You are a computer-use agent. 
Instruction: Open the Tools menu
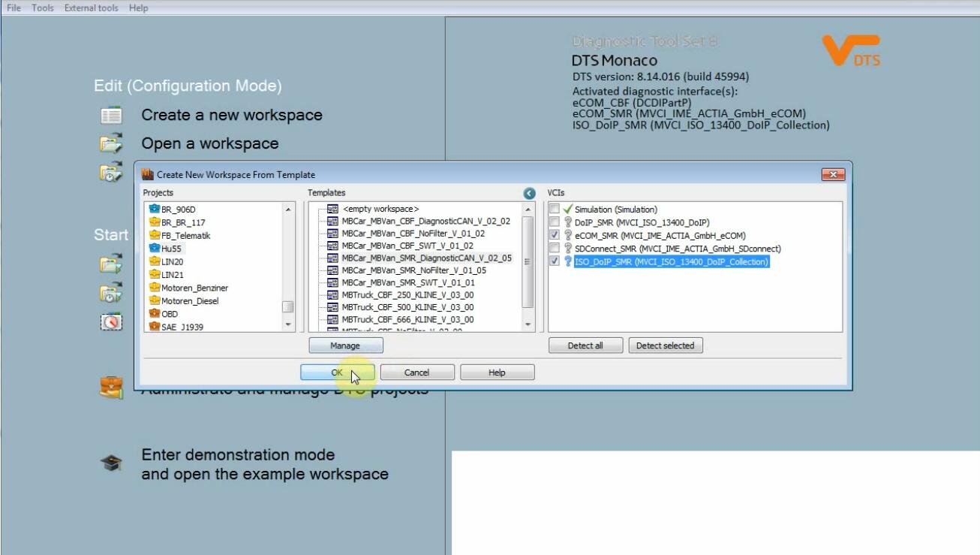pyautogui.click(x=42, y=8)
